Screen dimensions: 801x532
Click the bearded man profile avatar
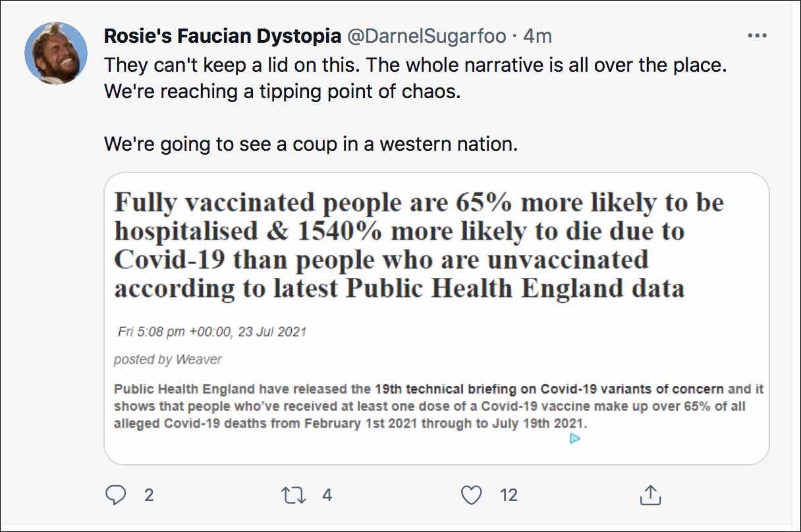coord(56,53)
